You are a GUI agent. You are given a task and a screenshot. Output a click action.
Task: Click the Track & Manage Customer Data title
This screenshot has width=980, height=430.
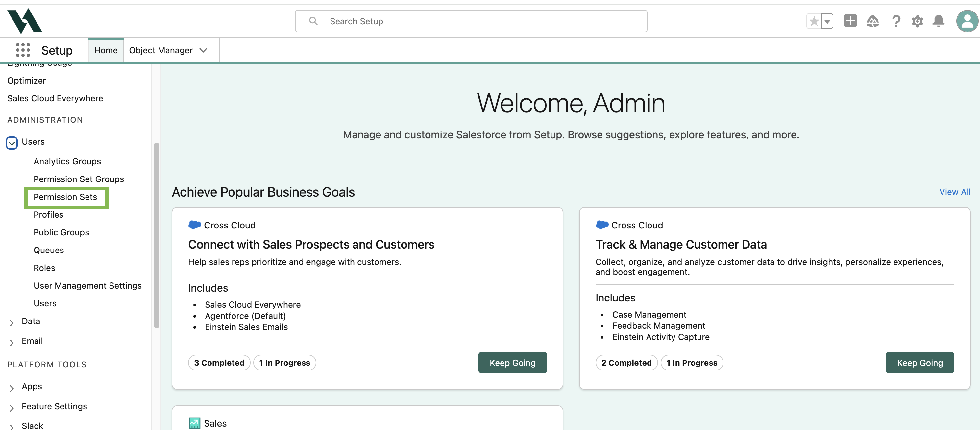(681, 245)
